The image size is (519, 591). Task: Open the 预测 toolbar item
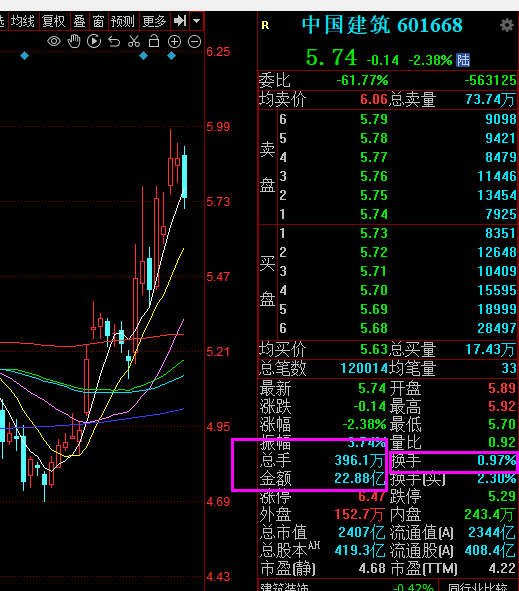pos(123,21)
